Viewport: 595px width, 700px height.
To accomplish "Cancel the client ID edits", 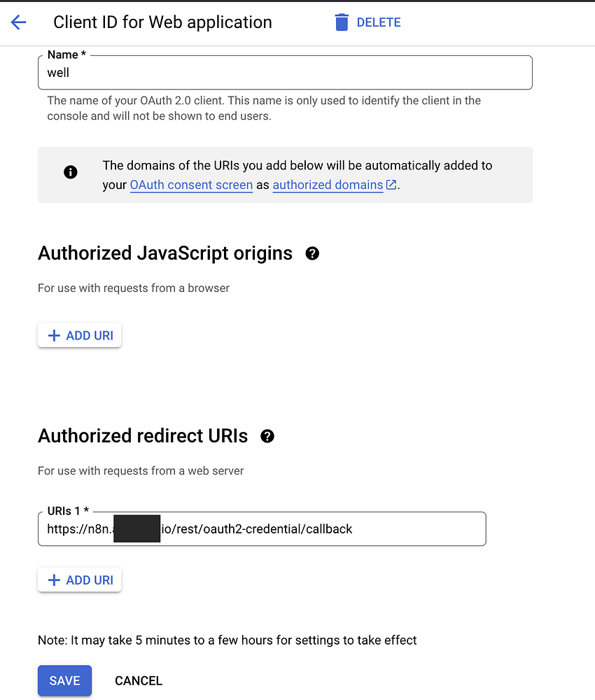I will point(138,680).
